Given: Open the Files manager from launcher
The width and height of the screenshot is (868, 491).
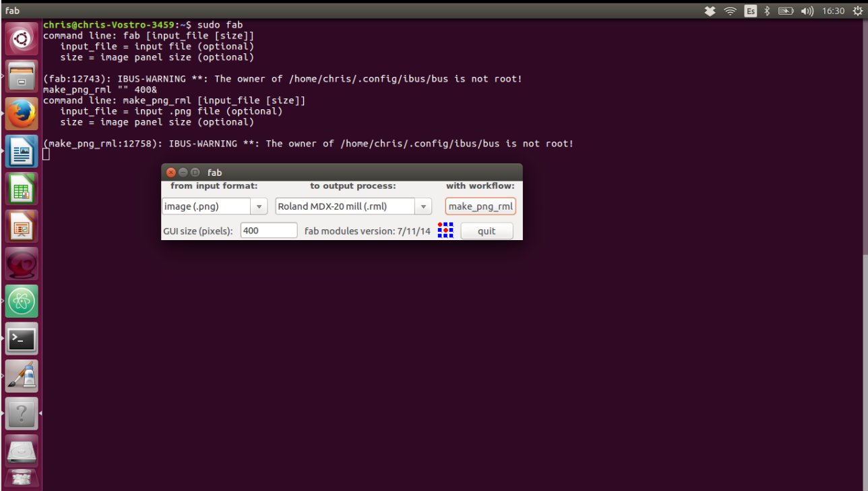Looking at the screenshot, I should click(x=22, y=77).
